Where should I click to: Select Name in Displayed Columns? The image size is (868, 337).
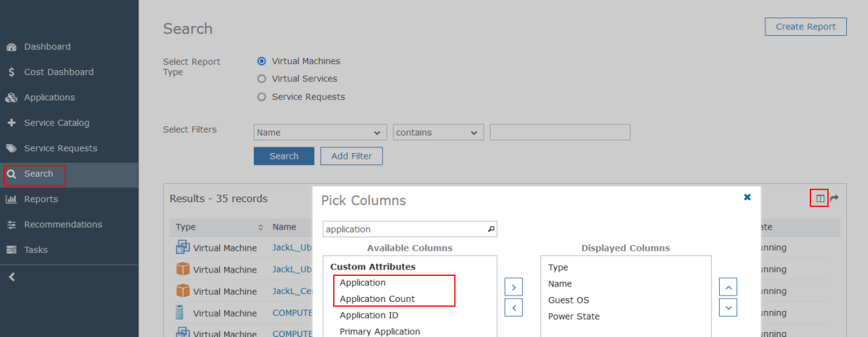click(560, 284)
